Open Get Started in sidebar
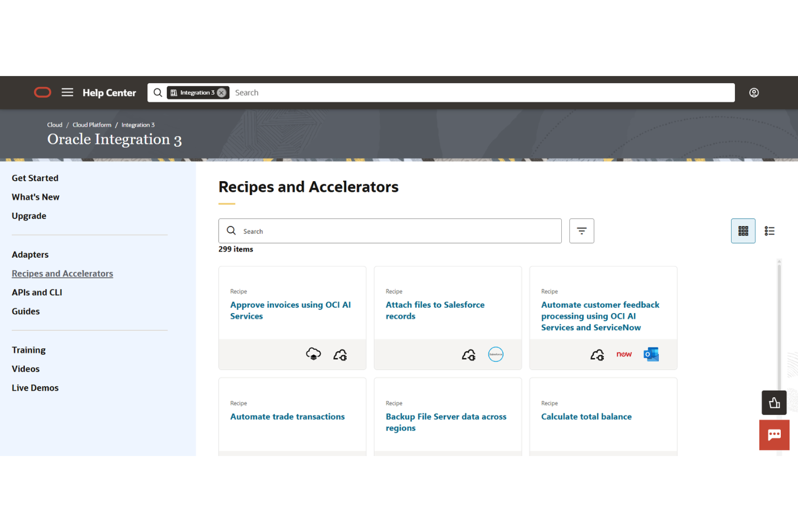Image resolution: width=798 pixels, height=532 pixels. pyautogui.click(x=35, y=178)
